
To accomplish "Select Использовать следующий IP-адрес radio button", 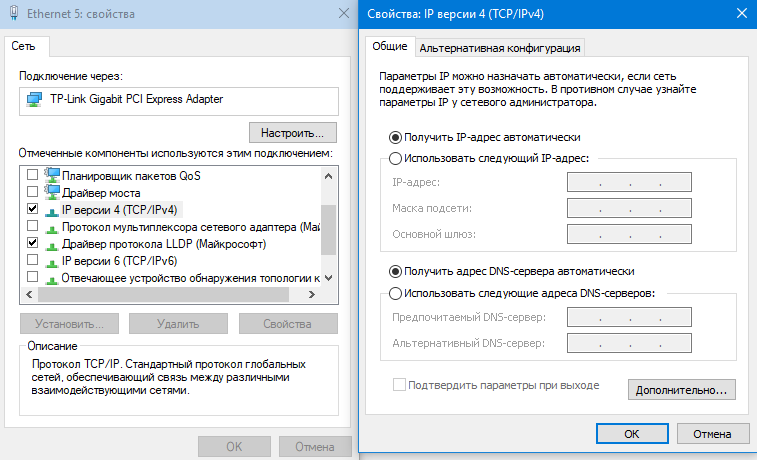I will 395,158.
